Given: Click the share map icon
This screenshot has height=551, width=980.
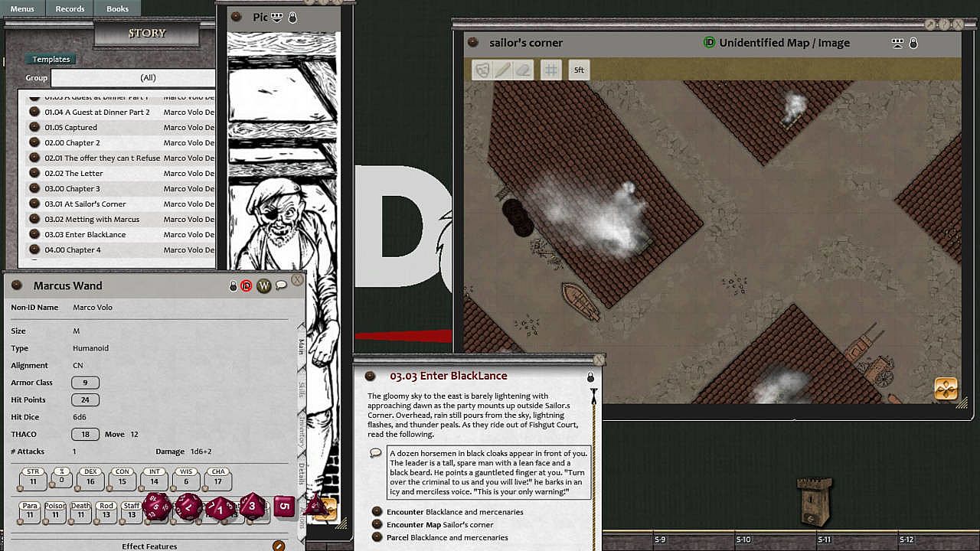Looking at the screenshot, I should 897,43.
